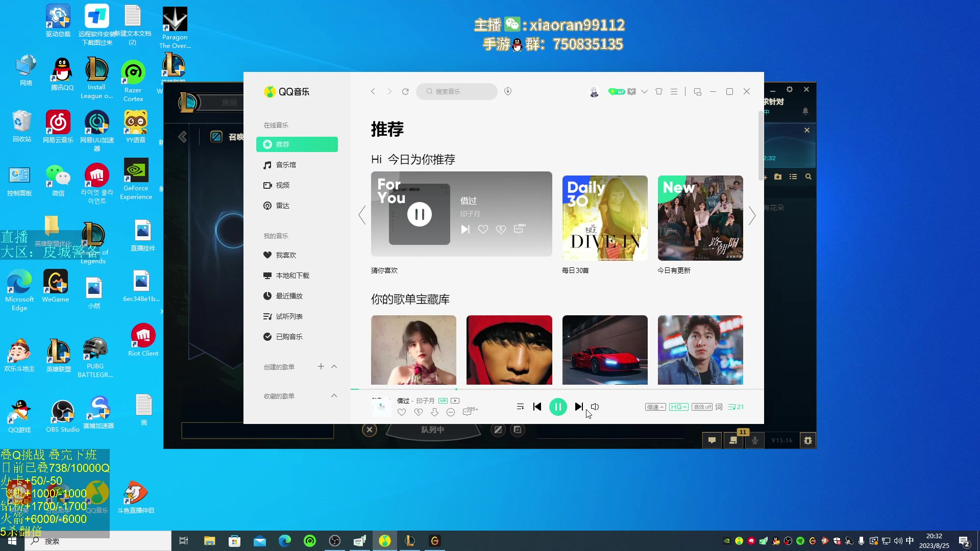
Task: Click the MV play icon beside song title
Action: click(x=455, y=401)
